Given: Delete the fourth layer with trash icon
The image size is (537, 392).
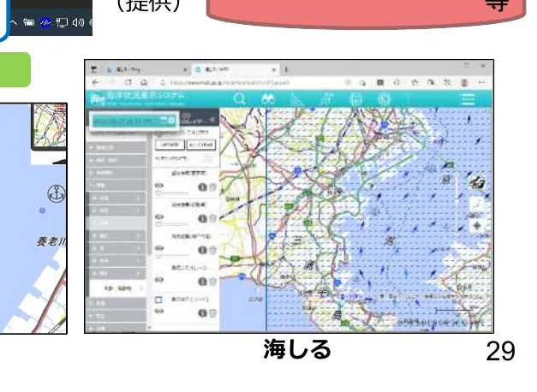Looking at the screenshot, I should tap(212, 282).
